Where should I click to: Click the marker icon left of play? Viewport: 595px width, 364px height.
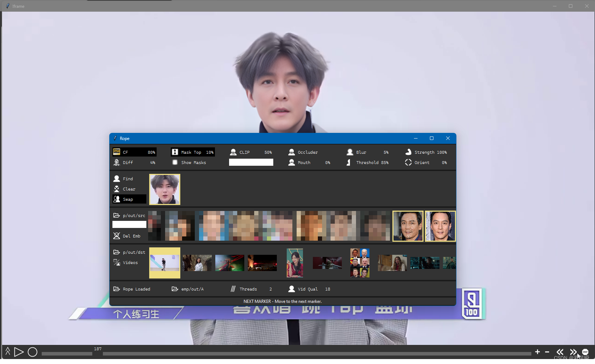click(x=8, y=352)
